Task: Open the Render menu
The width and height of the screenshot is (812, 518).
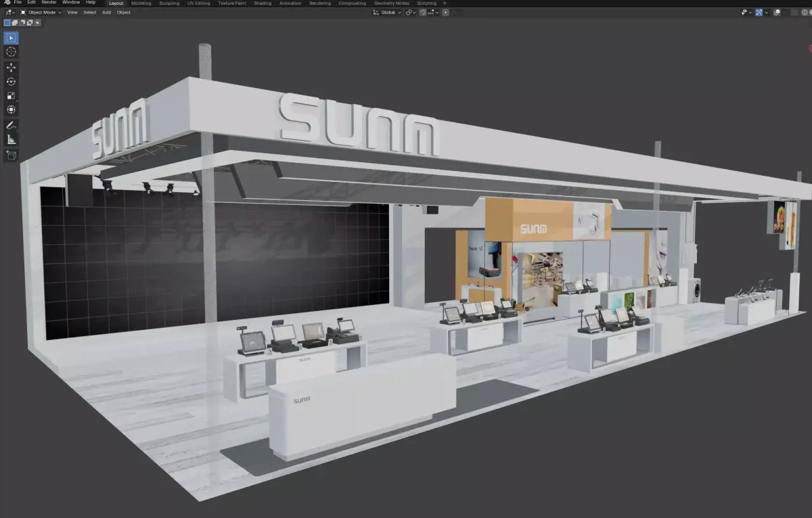Action: [x=49, y=3]
